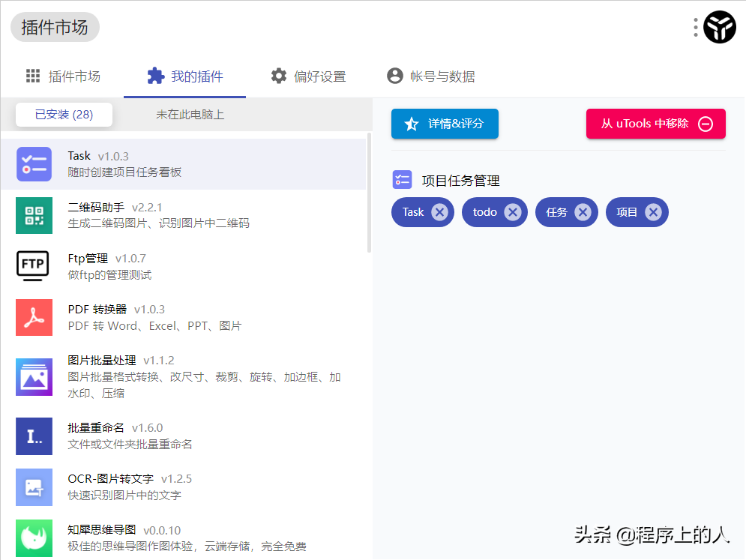
Task: Click the PDF 转换器 red icon
Action: 34,317
